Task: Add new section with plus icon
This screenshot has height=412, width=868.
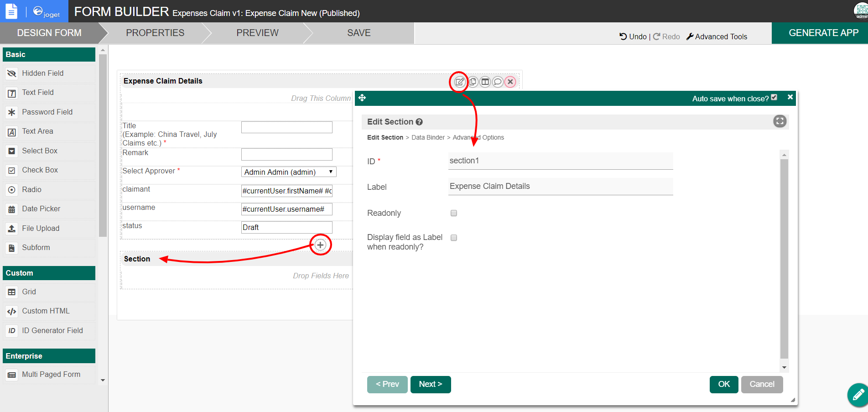Action: [320, 245]
